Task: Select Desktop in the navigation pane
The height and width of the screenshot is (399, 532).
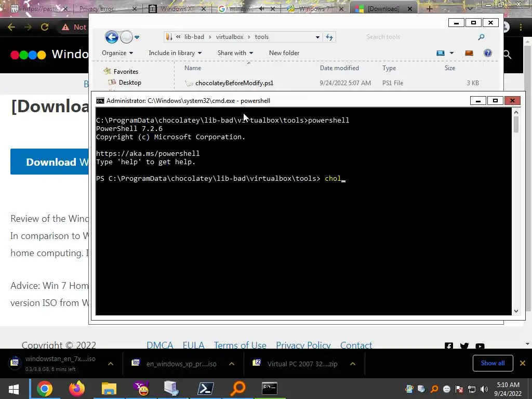Action: pos(130,83)
